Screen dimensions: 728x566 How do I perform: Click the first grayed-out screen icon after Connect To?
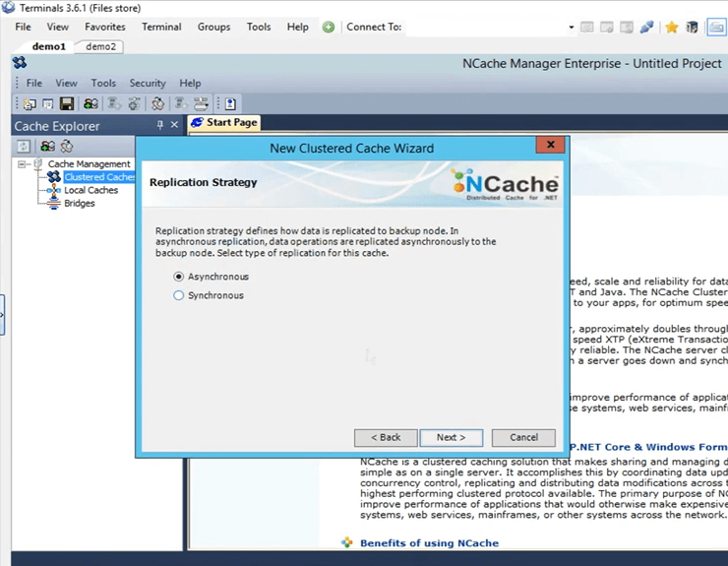coord(587,28)
